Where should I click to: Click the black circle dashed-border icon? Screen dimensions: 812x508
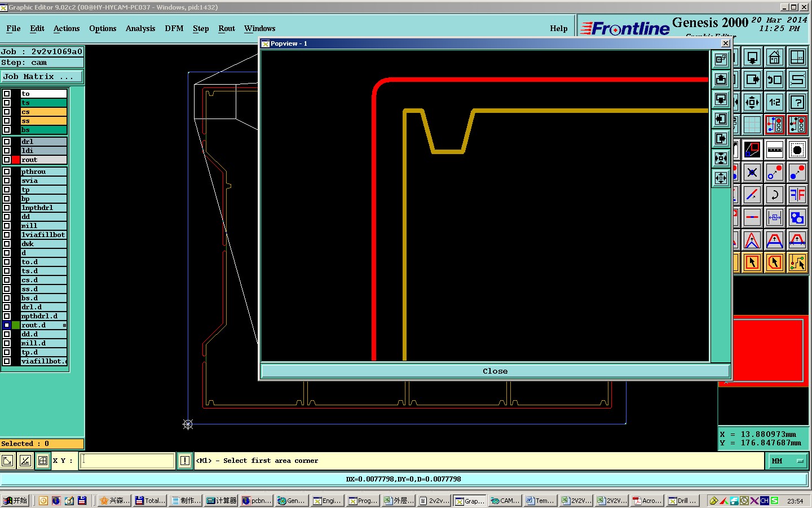(797, 150)
